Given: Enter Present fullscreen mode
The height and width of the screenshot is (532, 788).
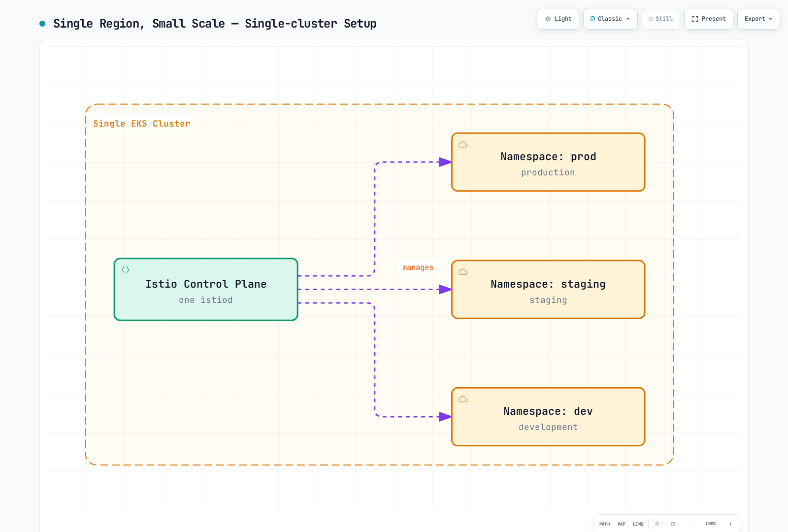Looking at the screenshot, I should (x=709, y=19).
